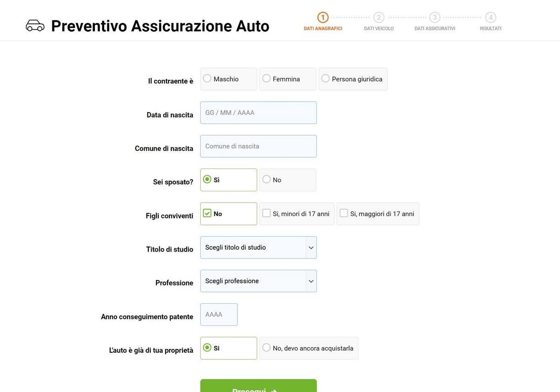Click Anno conseguimento patente field
Image resolution: width=560 pixels, height=392 pixels.
(219, 315)
